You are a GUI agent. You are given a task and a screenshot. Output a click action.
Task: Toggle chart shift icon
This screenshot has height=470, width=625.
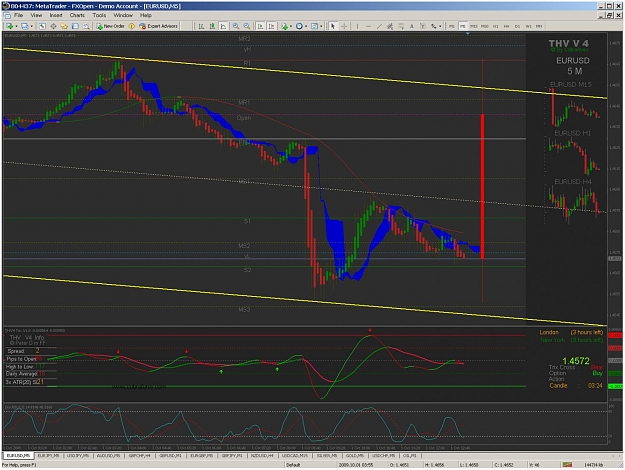[x=271, y=26]
